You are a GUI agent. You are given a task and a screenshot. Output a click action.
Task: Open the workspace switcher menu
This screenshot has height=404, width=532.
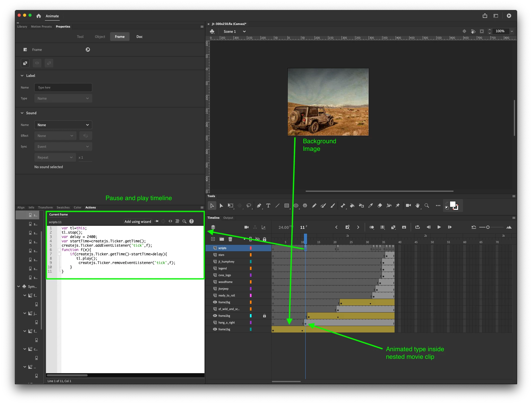(496, 16)
